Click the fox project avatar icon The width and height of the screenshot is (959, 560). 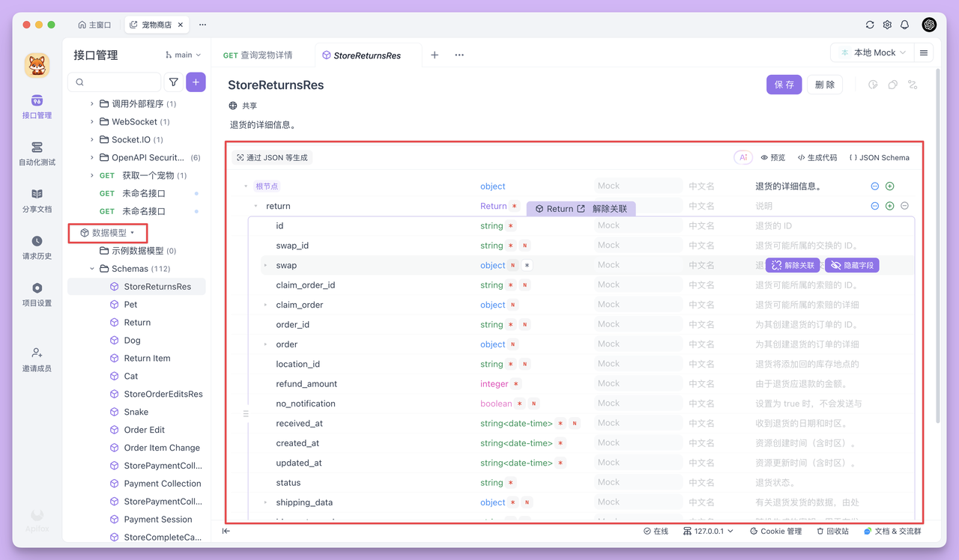(x=37, y=66)
